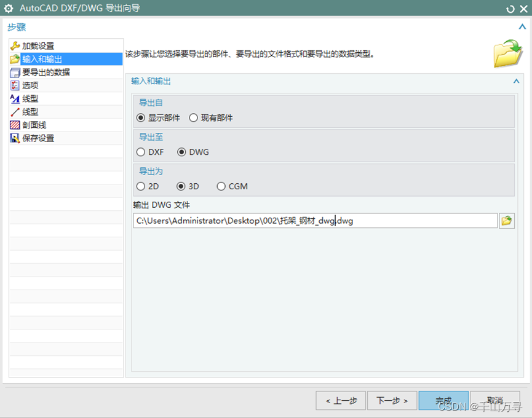Image resolution: width=532 pixels, height=418 pixels.
Task: Select CGM export mode
Action: (221, 186)
